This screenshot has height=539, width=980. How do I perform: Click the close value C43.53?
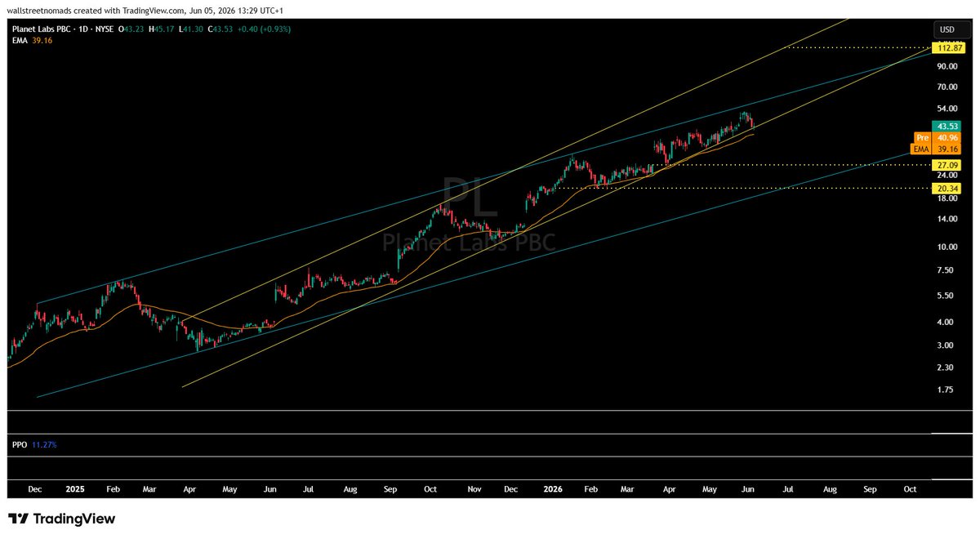(x=220, y=29)
